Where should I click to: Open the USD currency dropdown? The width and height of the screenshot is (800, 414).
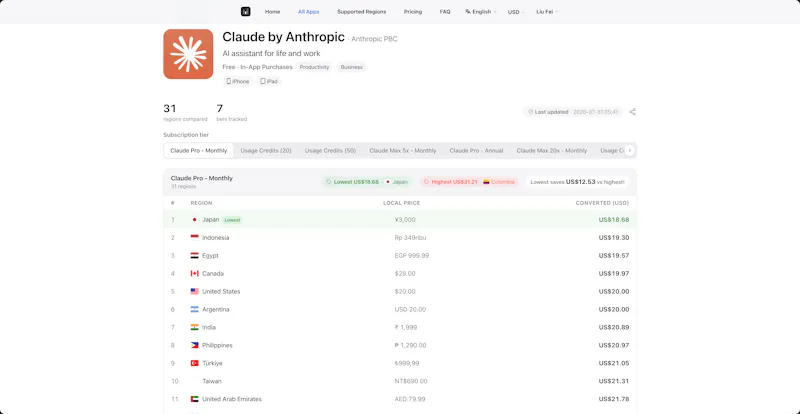(x=516, y=12)
